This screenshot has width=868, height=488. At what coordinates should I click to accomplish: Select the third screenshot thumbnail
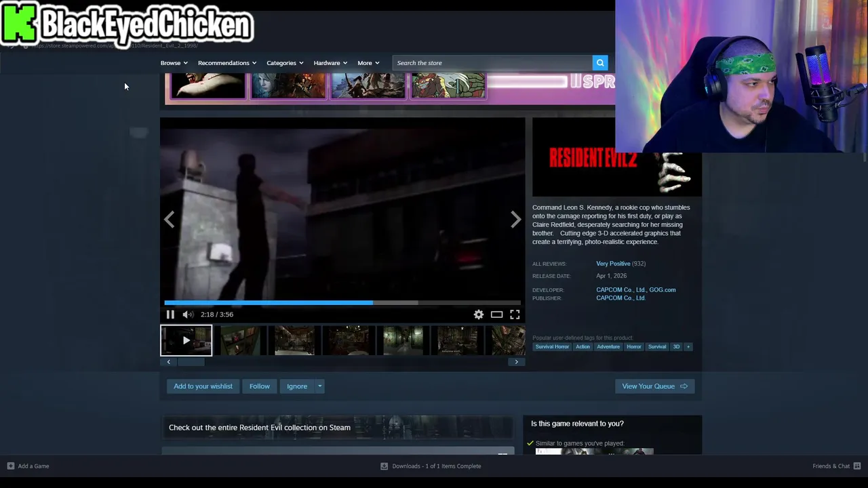point(294,341)
